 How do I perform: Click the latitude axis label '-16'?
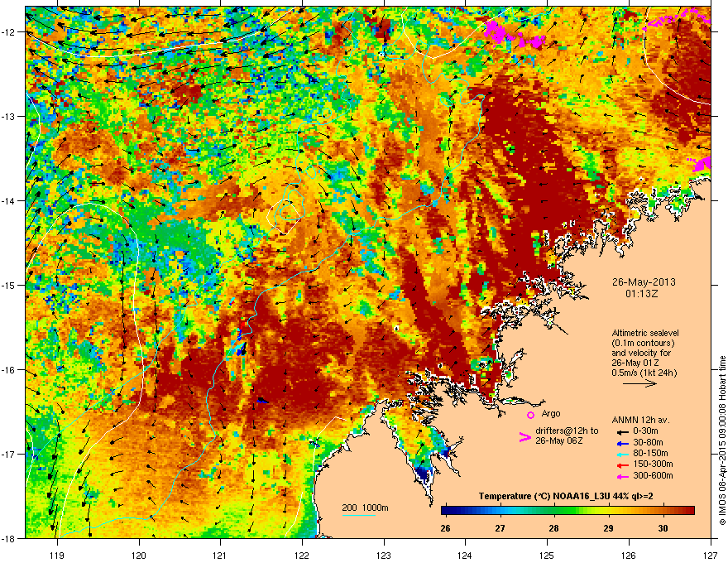click(8, 370)
